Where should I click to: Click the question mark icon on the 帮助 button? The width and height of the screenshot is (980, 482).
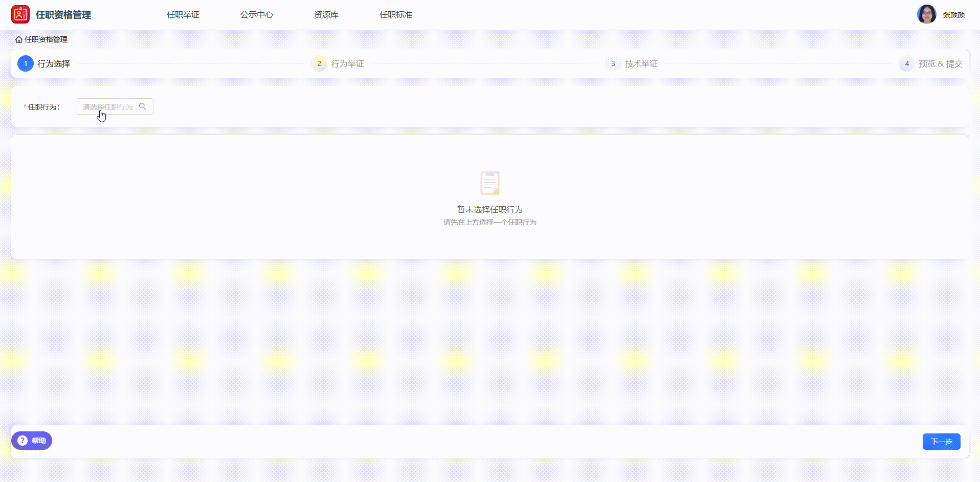22,441
